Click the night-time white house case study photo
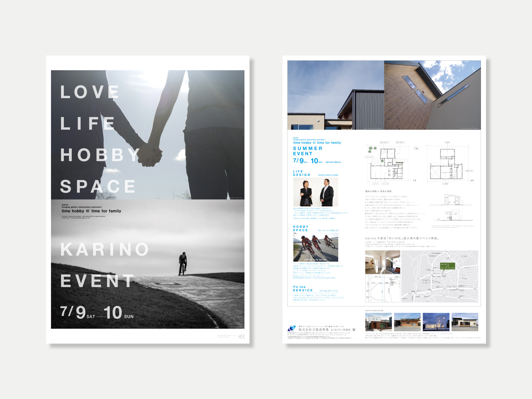This screenshot has height=399, width=532. point(436,322)
